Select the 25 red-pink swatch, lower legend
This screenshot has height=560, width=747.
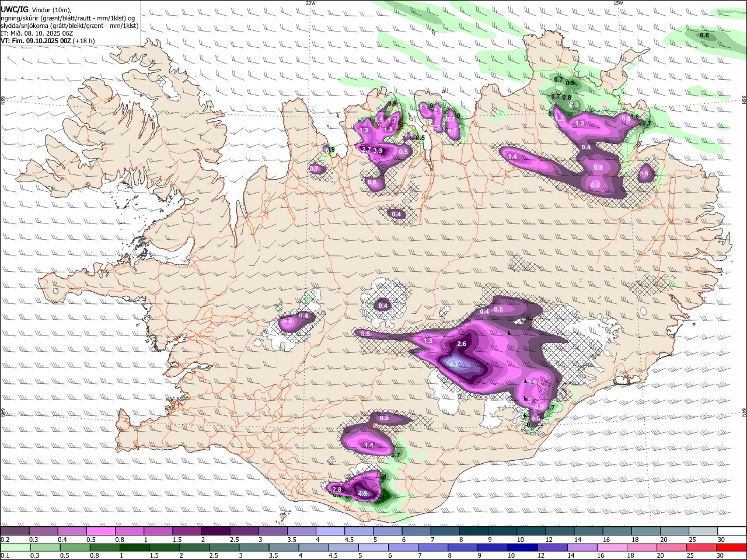[702, 547]
